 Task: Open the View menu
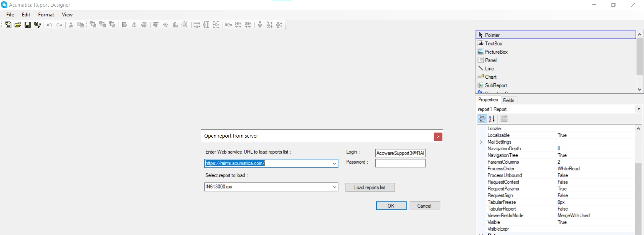67,15
